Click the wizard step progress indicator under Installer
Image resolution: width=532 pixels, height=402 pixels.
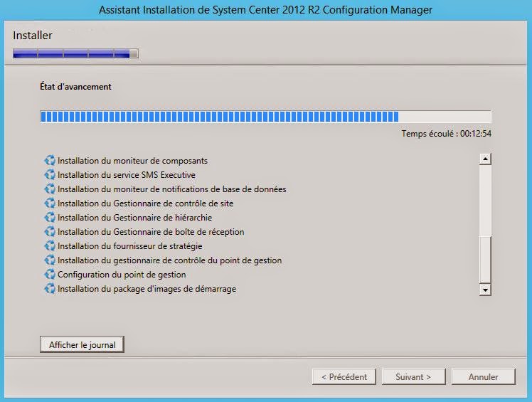pos(75,53)
